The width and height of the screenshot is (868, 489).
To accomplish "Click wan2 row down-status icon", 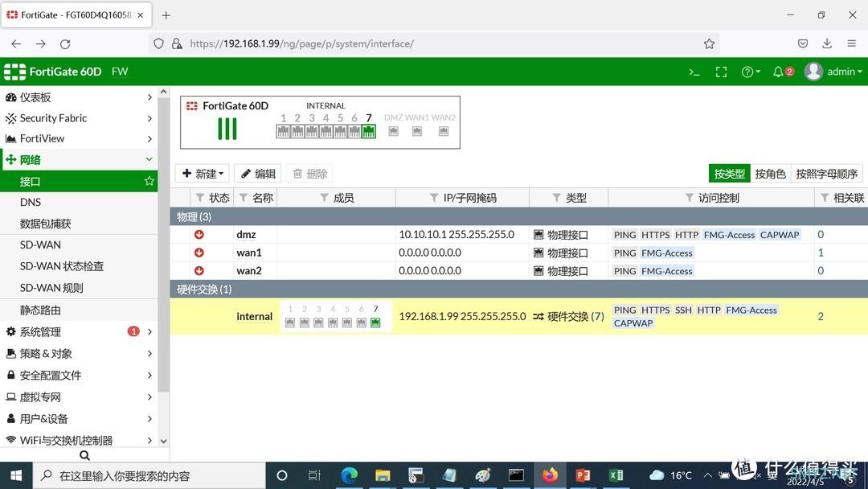I will (x=199, y=271).
